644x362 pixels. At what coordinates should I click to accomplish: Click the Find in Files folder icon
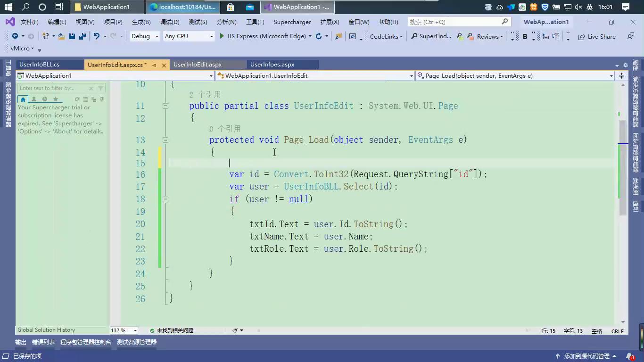point(339,36)
